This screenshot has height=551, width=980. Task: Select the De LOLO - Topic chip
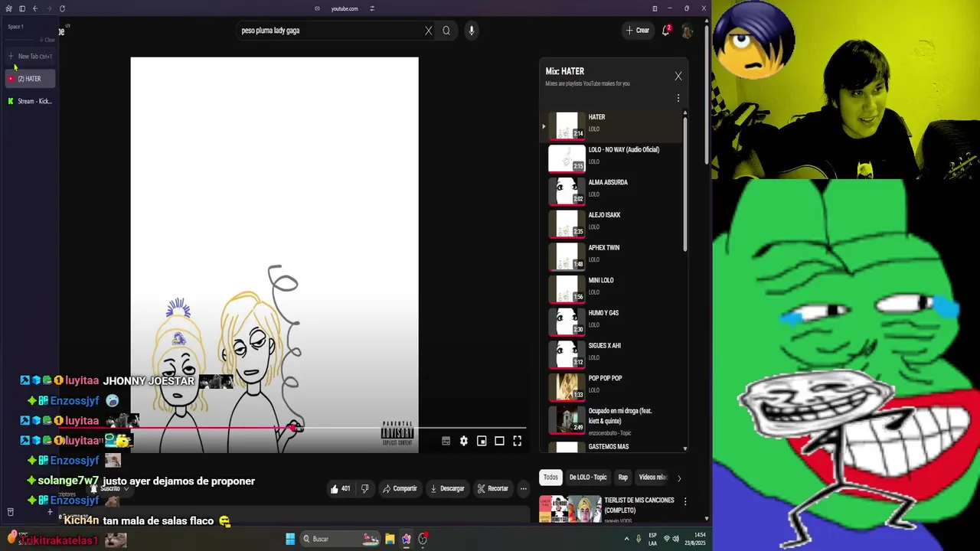coord(588,478)
